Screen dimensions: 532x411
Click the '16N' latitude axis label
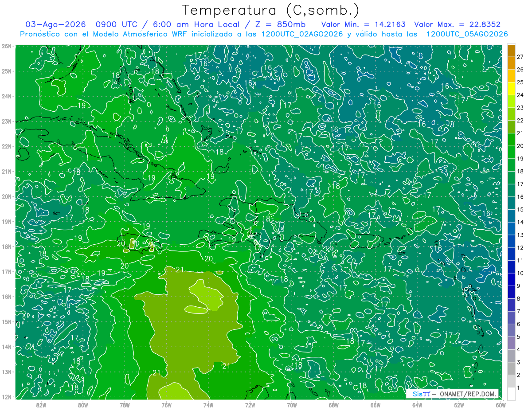[x=7, y=297]
